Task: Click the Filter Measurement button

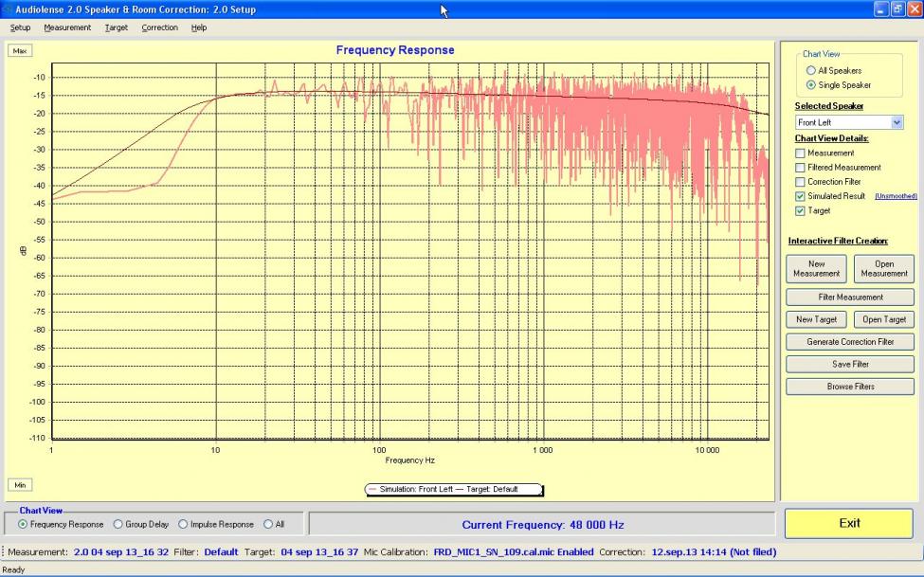Action: pos(850,298)
